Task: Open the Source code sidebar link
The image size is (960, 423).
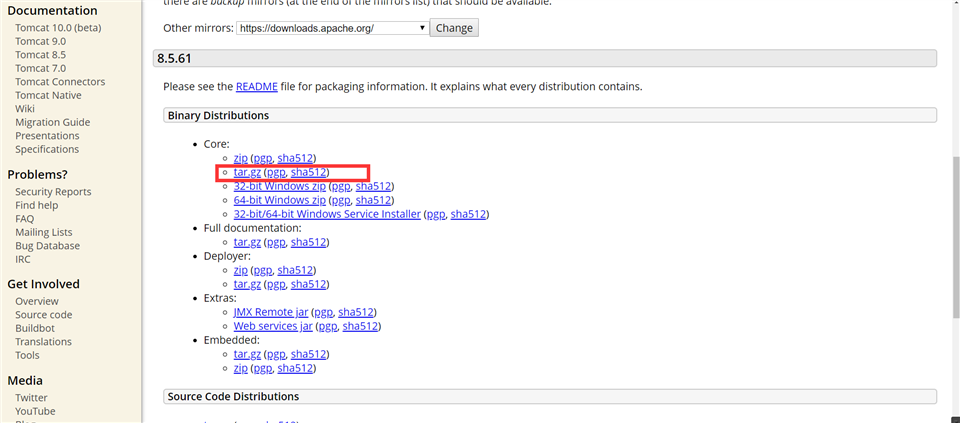Action: [x=43, y=315]
